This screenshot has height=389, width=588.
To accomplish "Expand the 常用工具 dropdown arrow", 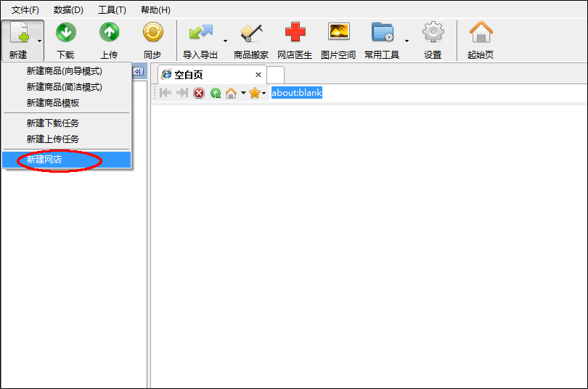I will [x=407, y=41].
